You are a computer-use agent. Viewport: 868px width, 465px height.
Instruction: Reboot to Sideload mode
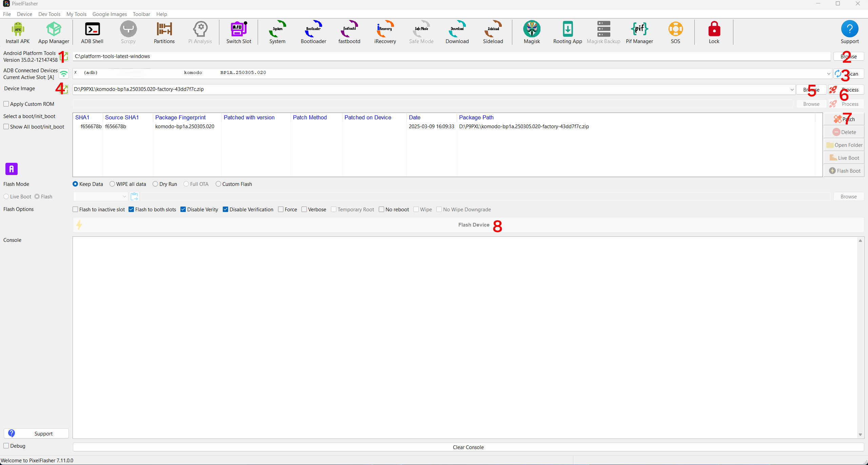tap(493, 33)
